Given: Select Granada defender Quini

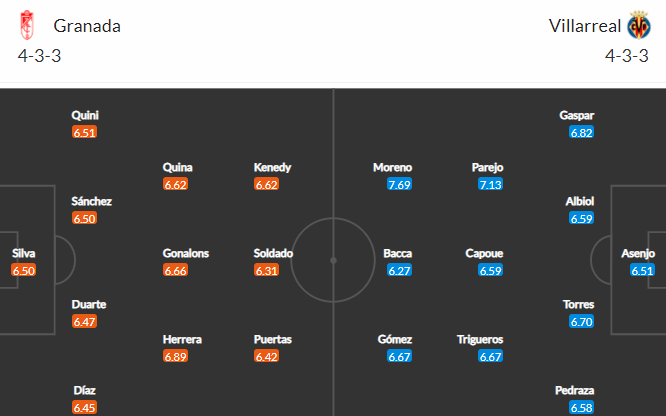Looking at the screenshot, I should point(85,116).
